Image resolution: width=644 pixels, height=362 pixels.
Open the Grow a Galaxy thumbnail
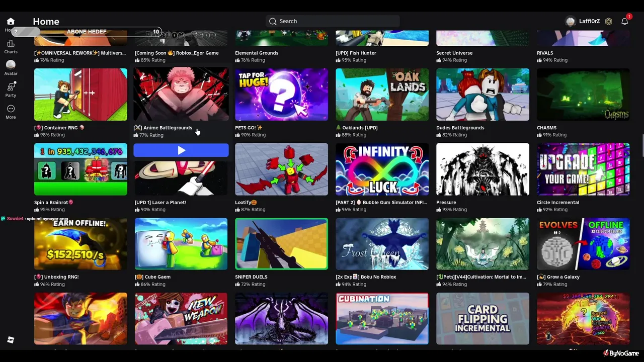point(583,244)
